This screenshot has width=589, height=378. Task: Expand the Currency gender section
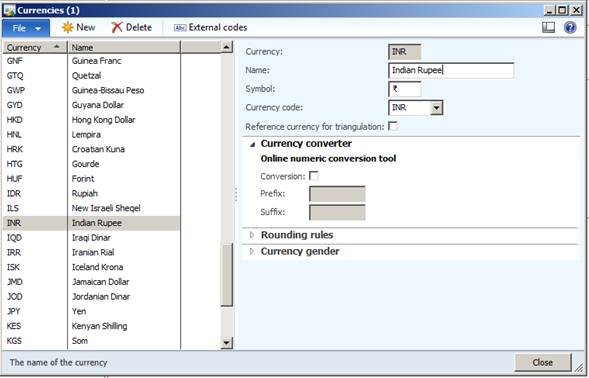click(x=252, y=251)
